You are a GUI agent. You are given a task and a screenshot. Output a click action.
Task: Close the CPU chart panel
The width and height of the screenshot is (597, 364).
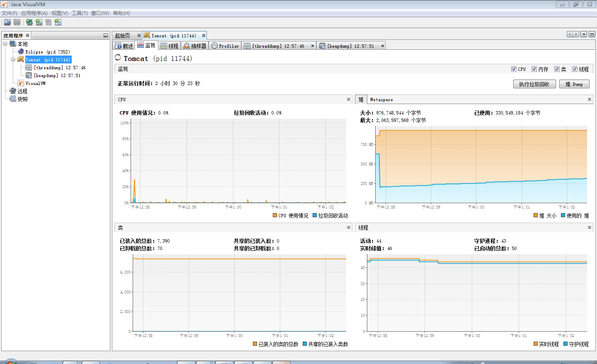349,99
